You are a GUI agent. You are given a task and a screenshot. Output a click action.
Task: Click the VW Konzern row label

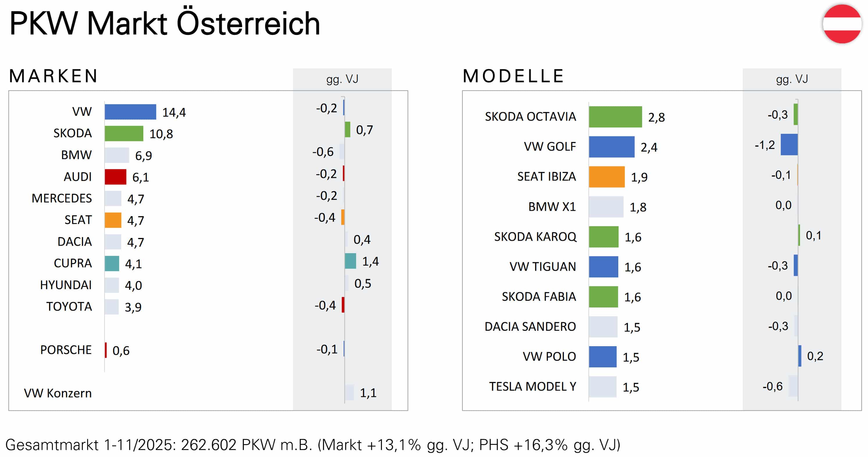pyautogui.click(x=58, y=393)
